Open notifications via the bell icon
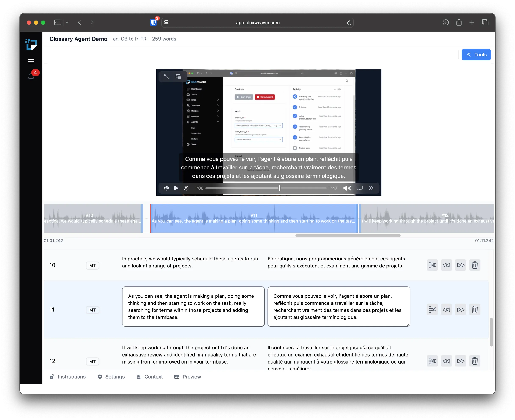The image size is (515, 420). pyautogui.click(x=31, y=76)
